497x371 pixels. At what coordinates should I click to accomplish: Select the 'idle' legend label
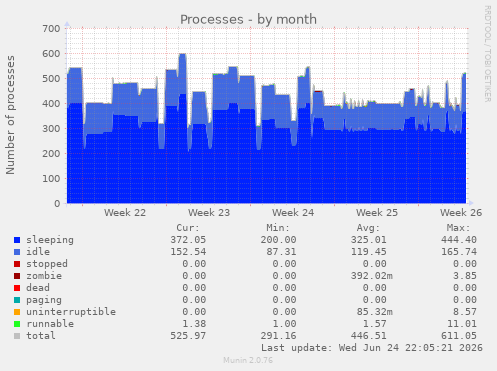[38, 252]
